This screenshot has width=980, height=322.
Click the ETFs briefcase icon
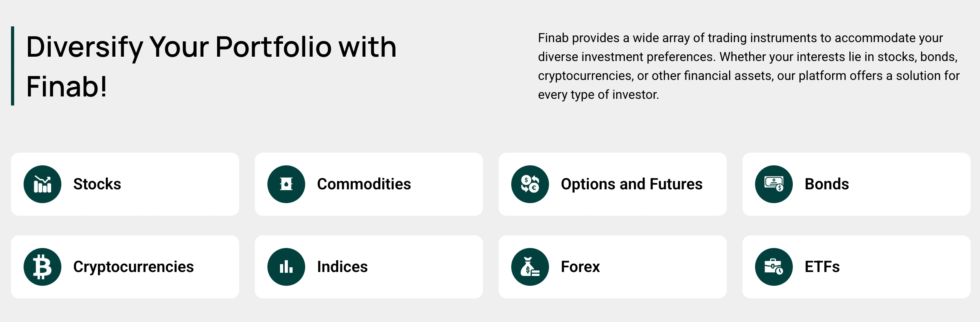click(x=774, y=267)
